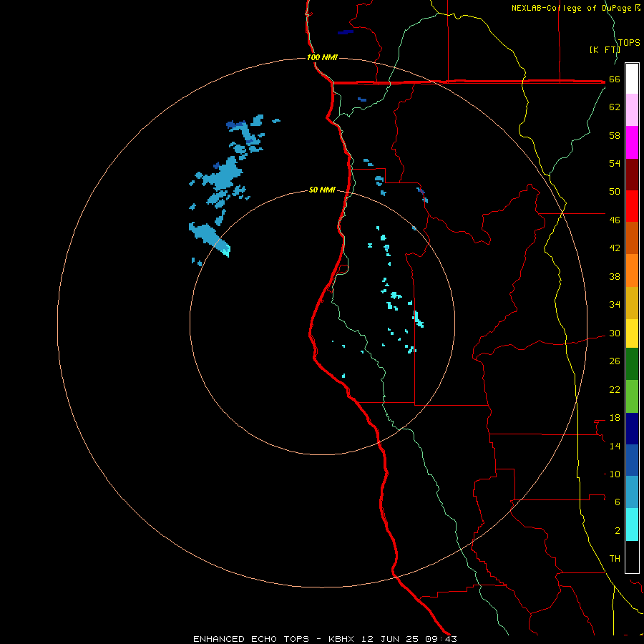The width and height of the screenshot is (644, 644).
Task: Select the cyan legend swatch
Action: 632,525
